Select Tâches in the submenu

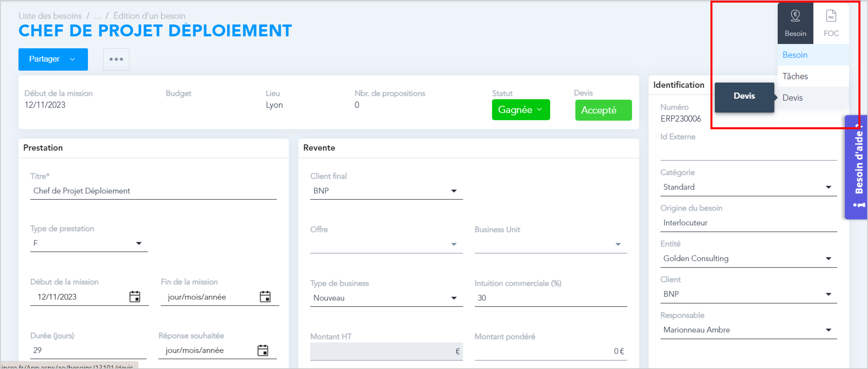pyautogui.click(x=813, y=76)
